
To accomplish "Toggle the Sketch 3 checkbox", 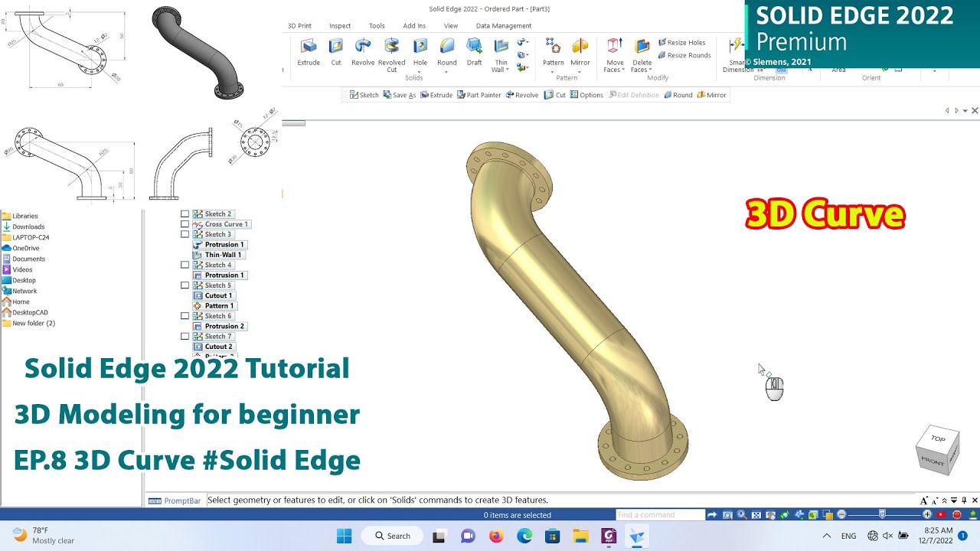I will (185, 234).
